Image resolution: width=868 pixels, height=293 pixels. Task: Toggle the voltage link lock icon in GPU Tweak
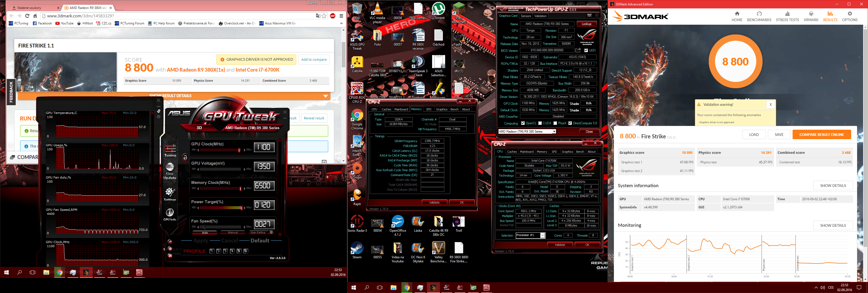point(185,157)
